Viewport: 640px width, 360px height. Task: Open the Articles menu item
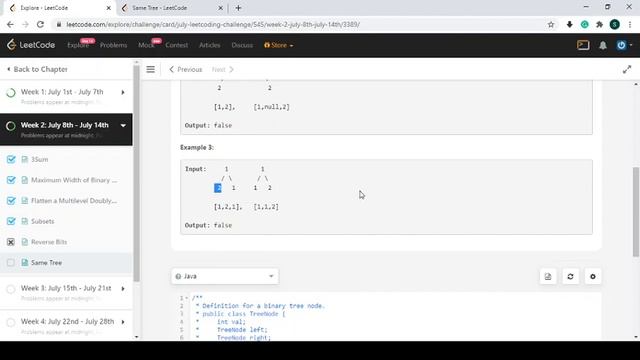tap(210, 45)
